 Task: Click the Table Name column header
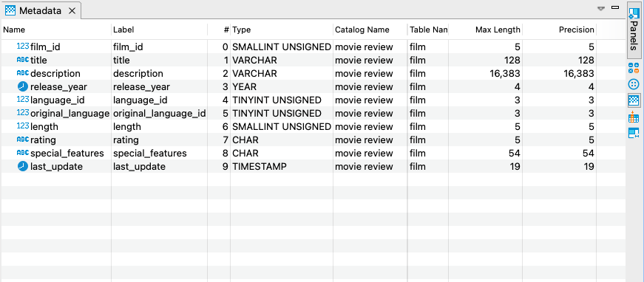[428, 30]
